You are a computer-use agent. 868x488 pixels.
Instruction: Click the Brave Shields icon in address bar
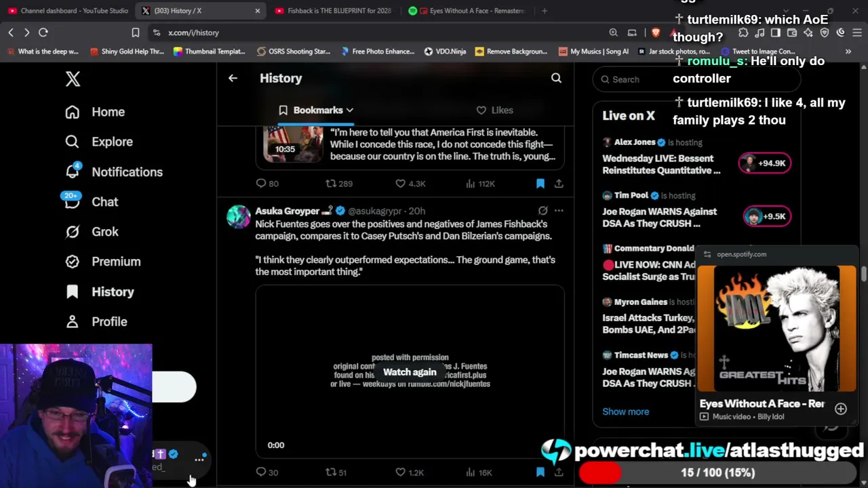656,33
